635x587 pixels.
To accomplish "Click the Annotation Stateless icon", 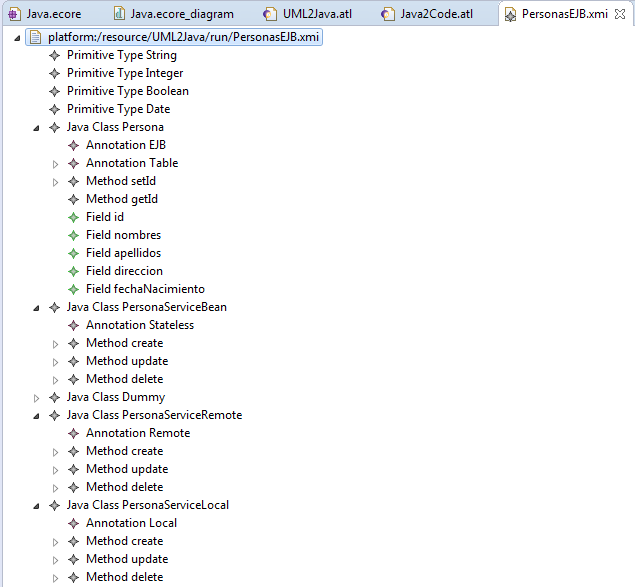I will point(73,325).
